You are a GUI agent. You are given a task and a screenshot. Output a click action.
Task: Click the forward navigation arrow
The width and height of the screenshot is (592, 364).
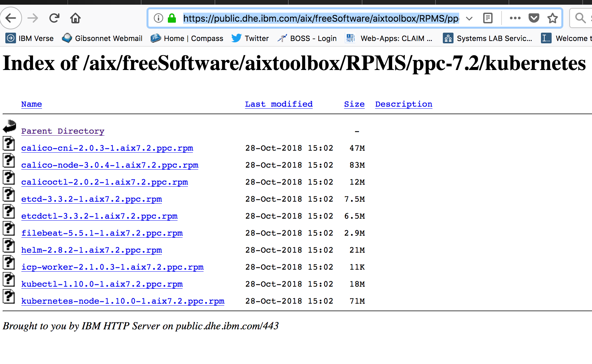point(33,18)
